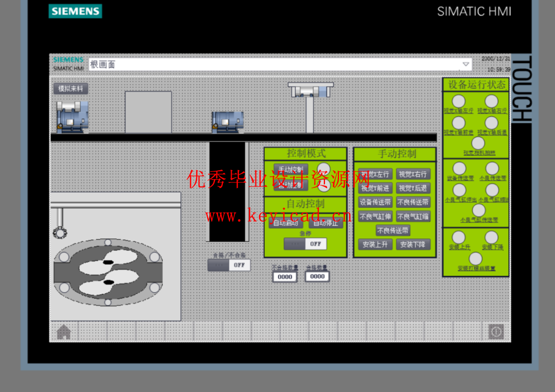Click the 设备运行状态 panel header

[x=476, y=85]
